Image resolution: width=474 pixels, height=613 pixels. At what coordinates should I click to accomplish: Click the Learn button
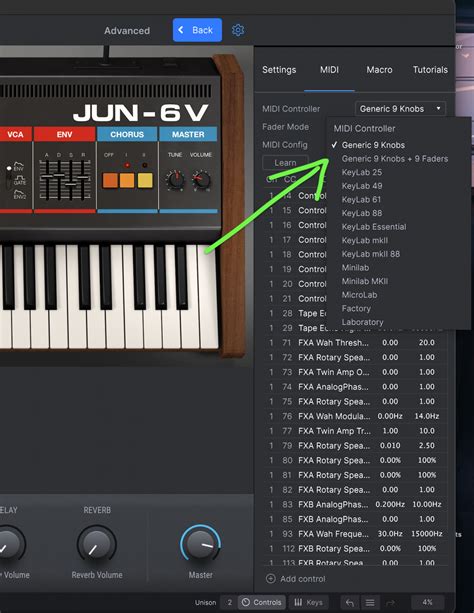[x=285, y=163]
